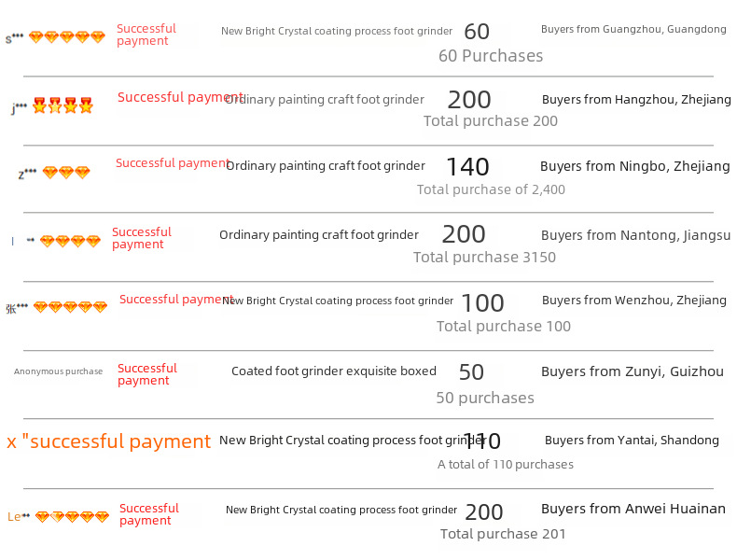Click 'Total purchase of 2,400' text
This screenshot has width=737, height=560.
pyautogui.click(x=491, y=189)
